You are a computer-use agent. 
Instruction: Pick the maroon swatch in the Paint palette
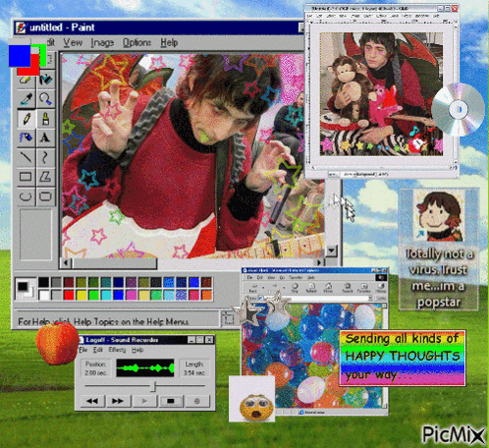[x=69, y=282]
